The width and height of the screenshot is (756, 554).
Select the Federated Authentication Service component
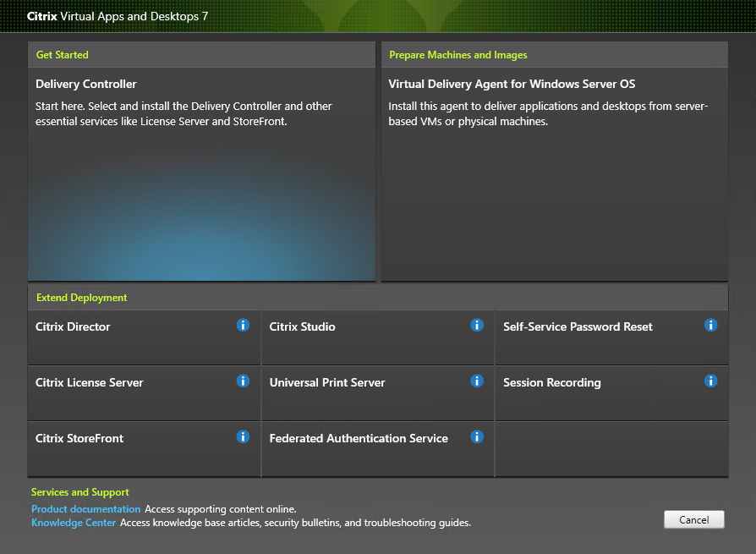[x=355, y=449]
